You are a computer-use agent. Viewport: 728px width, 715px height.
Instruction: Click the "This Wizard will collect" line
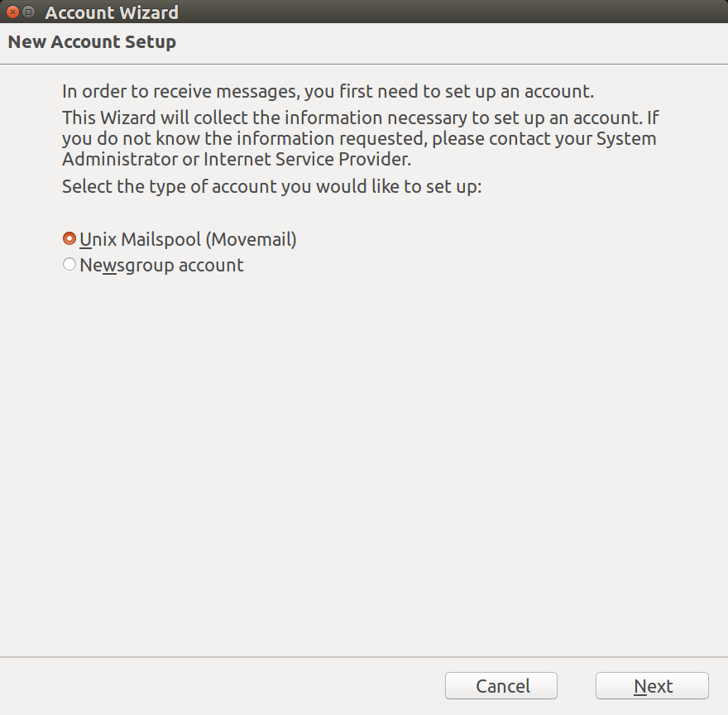pyautogui.click(x=360, y=118)
